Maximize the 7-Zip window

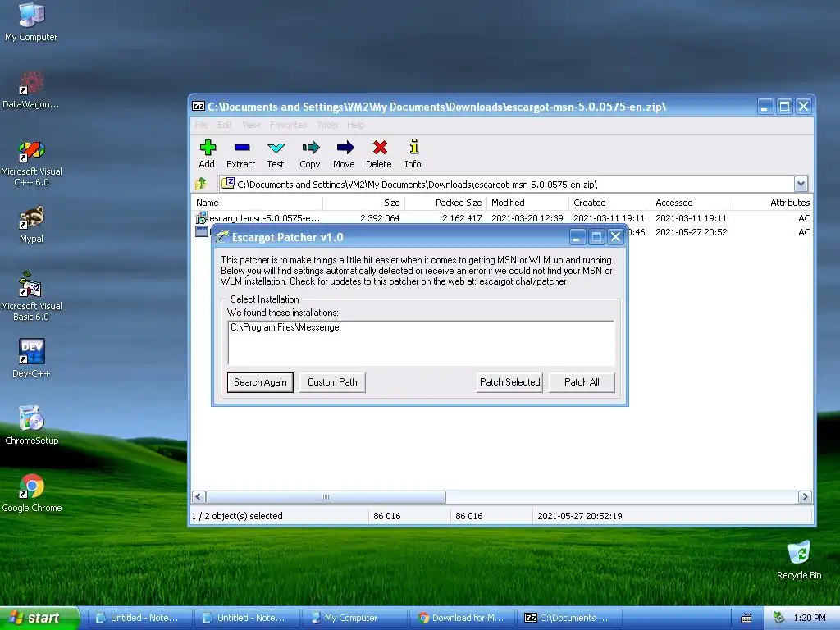tap(784, 106)
